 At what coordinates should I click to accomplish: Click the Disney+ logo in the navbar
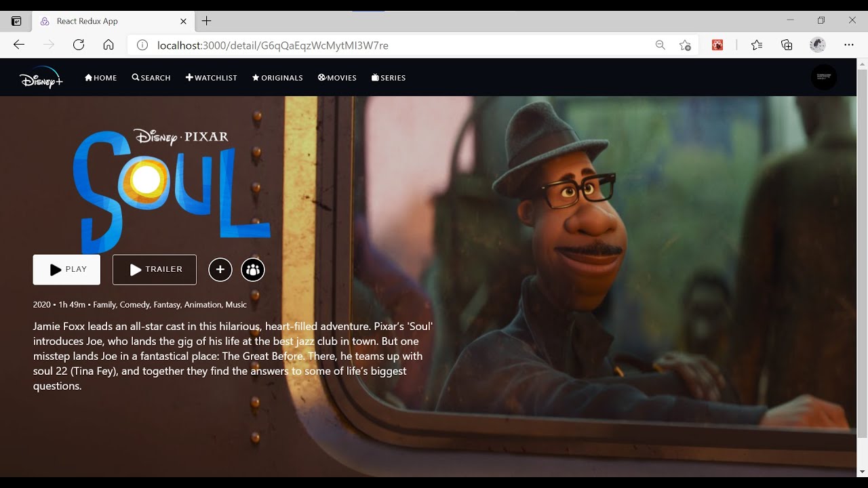coord(41,78)
